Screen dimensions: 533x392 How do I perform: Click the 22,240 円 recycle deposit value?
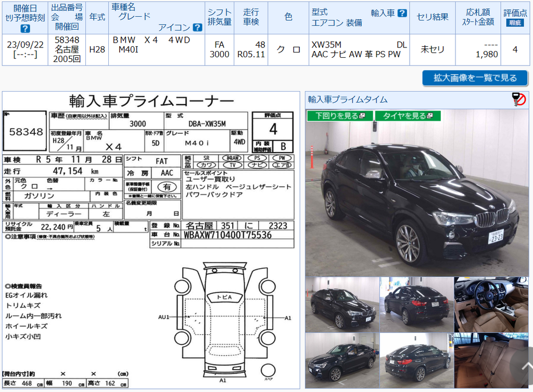click(57, 227)
